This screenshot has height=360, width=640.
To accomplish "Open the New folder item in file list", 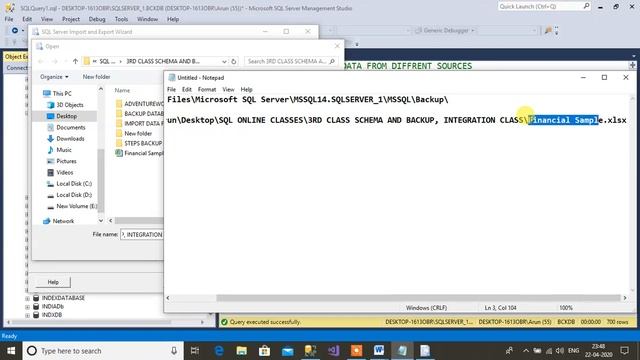I will [x=134, y=133].
